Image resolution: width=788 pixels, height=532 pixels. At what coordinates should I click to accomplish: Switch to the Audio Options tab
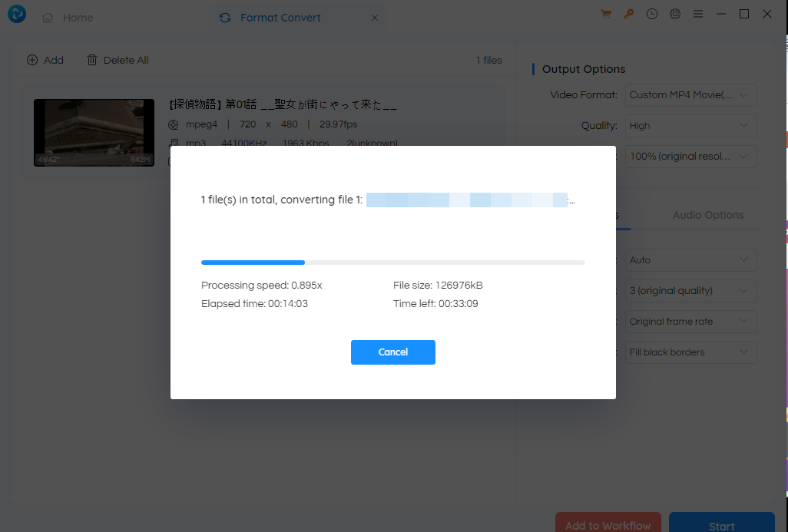click(708, 215)
